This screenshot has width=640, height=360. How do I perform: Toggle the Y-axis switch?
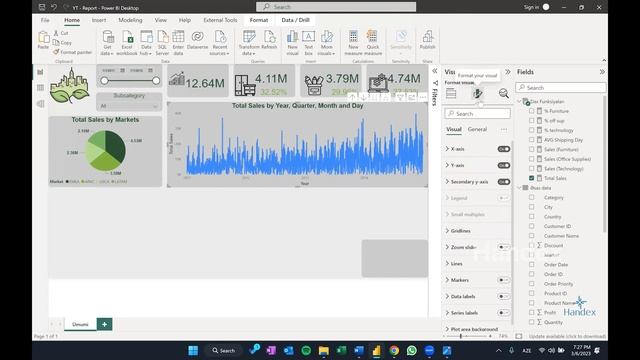pyautogui.click(x=504, y=165)
